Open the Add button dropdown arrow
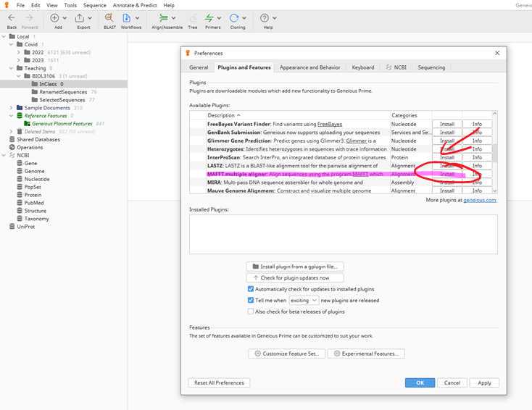The image size is (532, 410). [x=65, y=18]
